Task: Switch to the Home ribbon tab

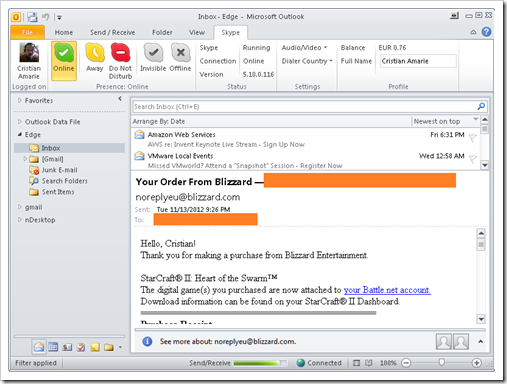Action: 64,32
